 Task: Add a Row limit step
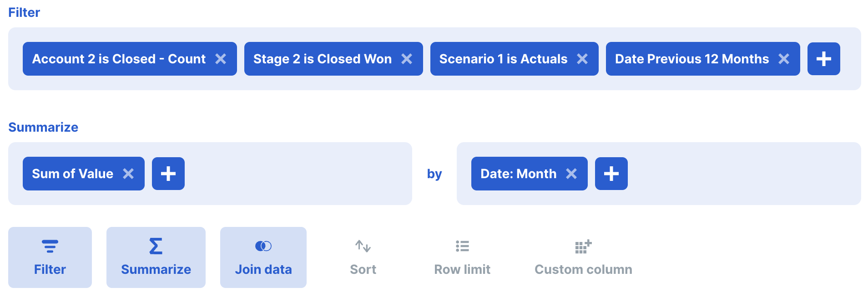(462, 257)
